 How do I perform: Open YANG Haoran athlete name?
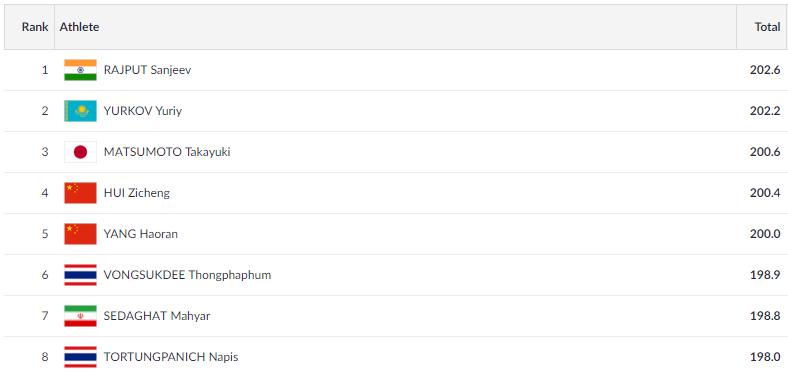tap(141, 234)
